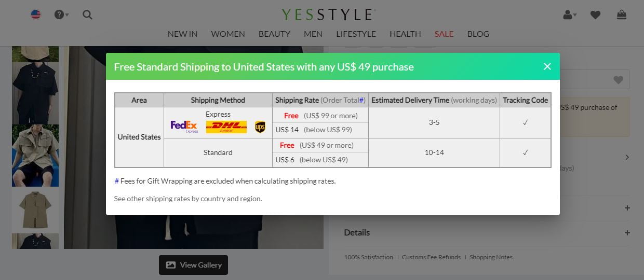This screenshot has height=280, width=644.
Task: Visit the BLOG link
Action: 478,34
